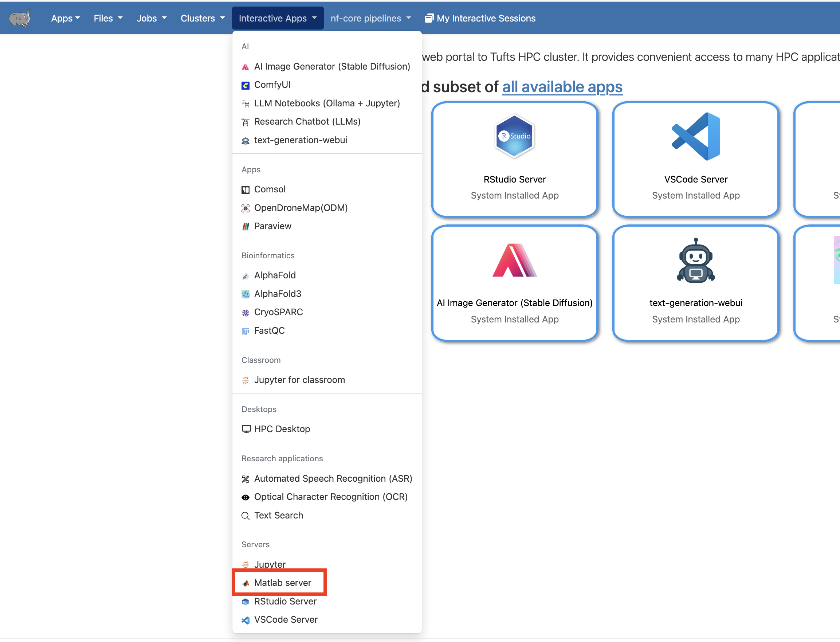The image size is (840, 642).
Task: Click the Text Search magnifier icon
Action: [245, 516]
